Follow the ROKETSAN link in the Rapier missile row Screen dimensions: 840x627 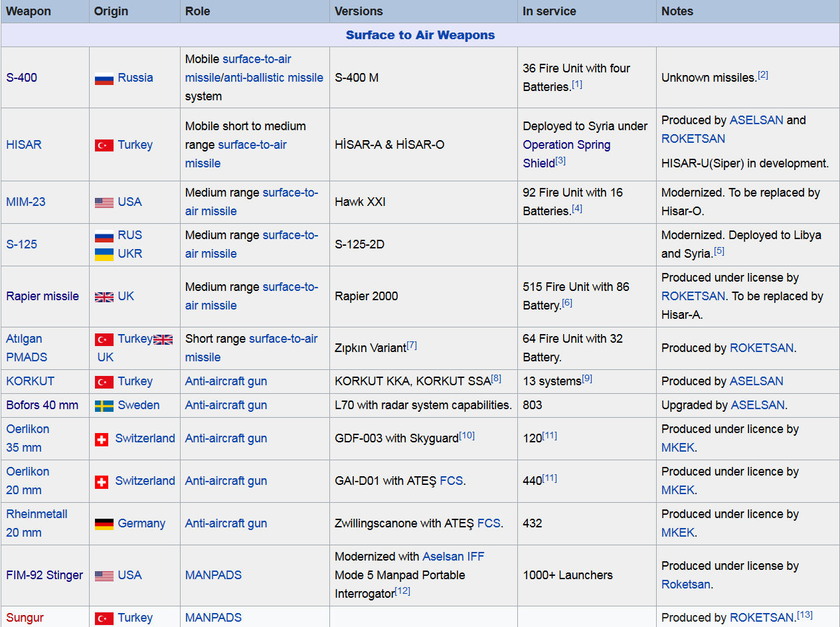[x=693, y=296]
